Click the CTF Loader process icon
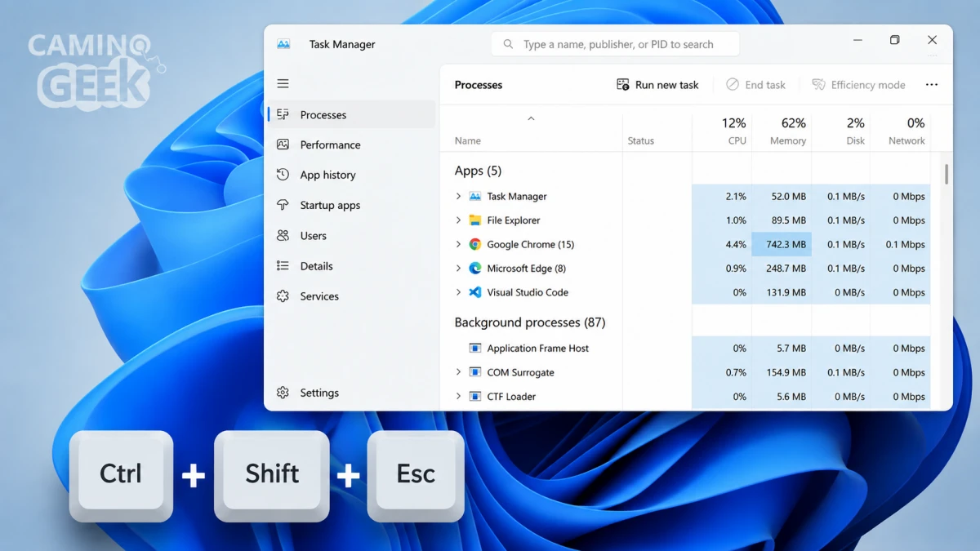Image resolution: width=980 pixels, height=551 pixels. [474, 397]
